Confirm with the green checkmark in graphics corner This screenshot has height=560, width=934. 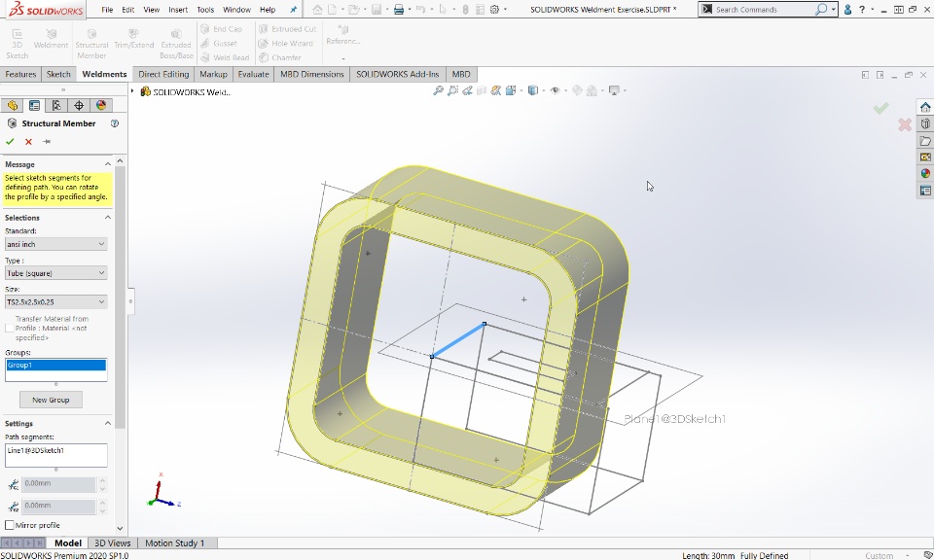pos(881,108)
